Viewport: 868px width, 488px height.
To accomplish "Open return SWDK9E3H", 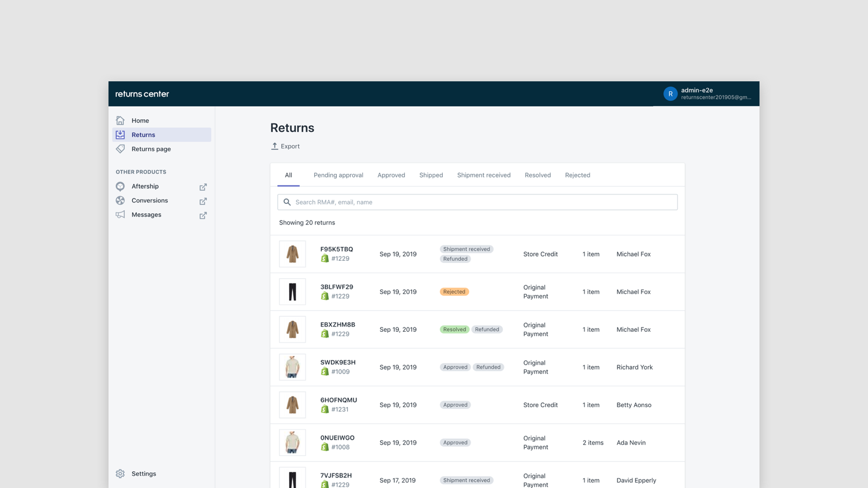I will (337, 362).
